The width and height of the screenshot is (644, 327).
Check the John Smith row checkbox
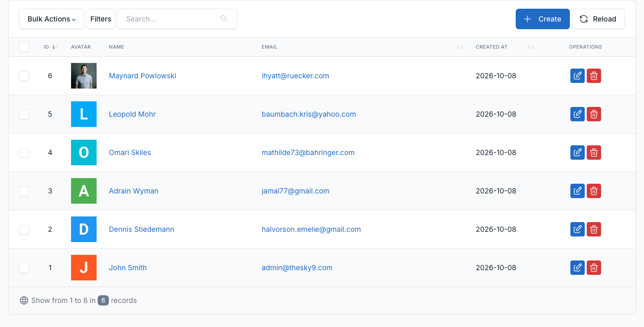pyautogui.click(x=24, y=268)
